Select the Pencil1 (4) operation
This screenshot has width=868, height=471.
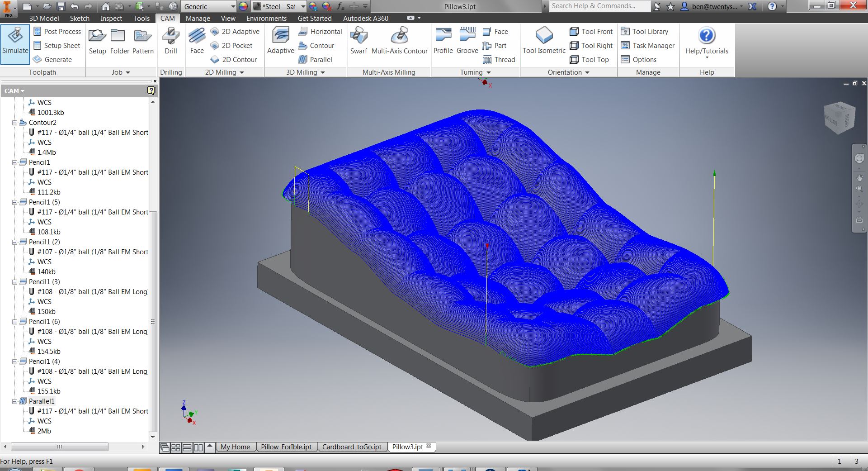pos(44,362)
